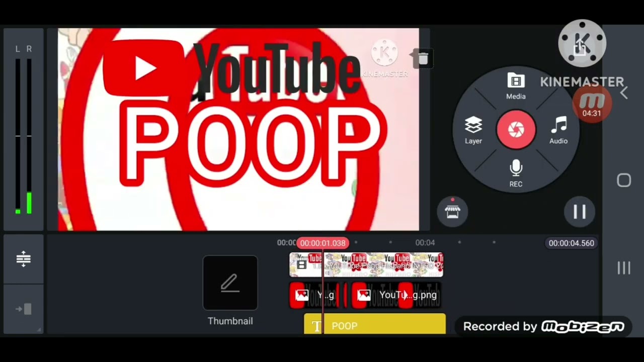Open the Media browser
The image size is (644, 362).
tap(516, 86)
